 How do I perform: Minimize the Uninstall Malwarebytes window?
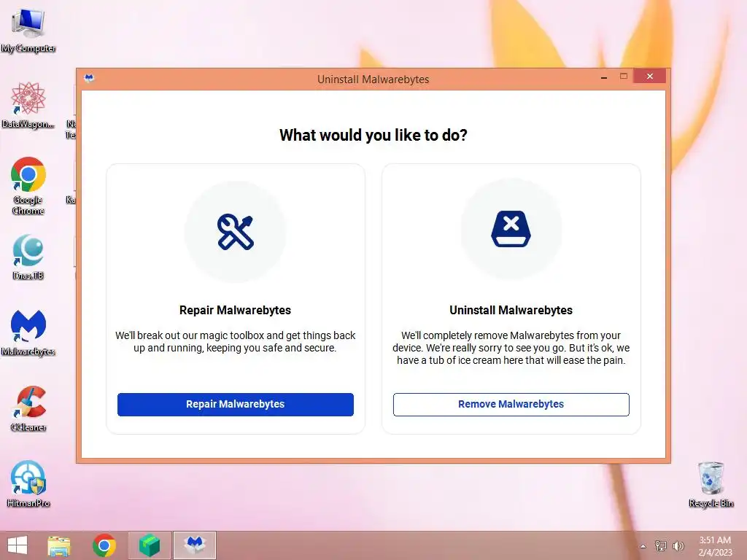(604, 77)
